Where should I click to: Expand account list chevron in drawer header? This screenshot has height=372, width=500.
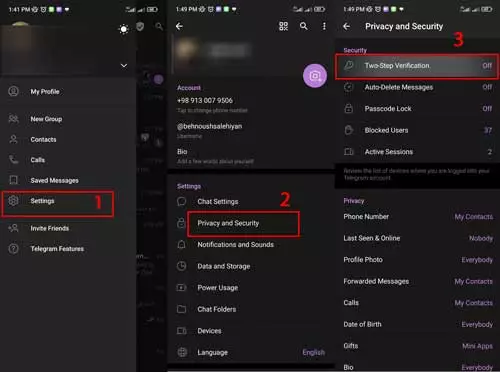(124, 66)
